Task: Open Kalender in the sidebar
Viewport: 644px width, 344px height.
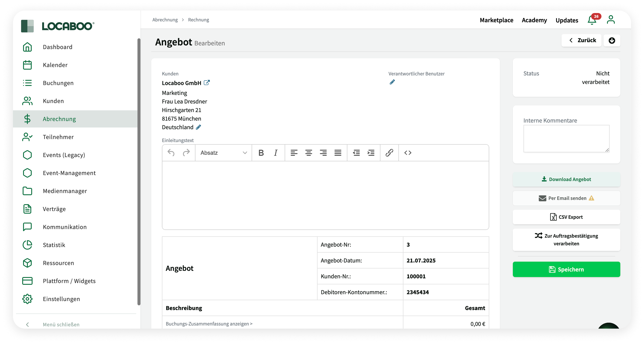Action: point(55,65)
